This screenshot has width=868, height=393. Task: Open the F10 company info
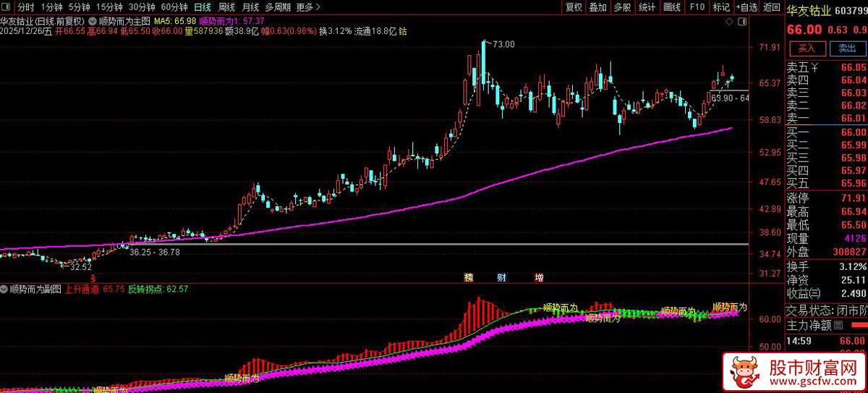coord(697,7)
